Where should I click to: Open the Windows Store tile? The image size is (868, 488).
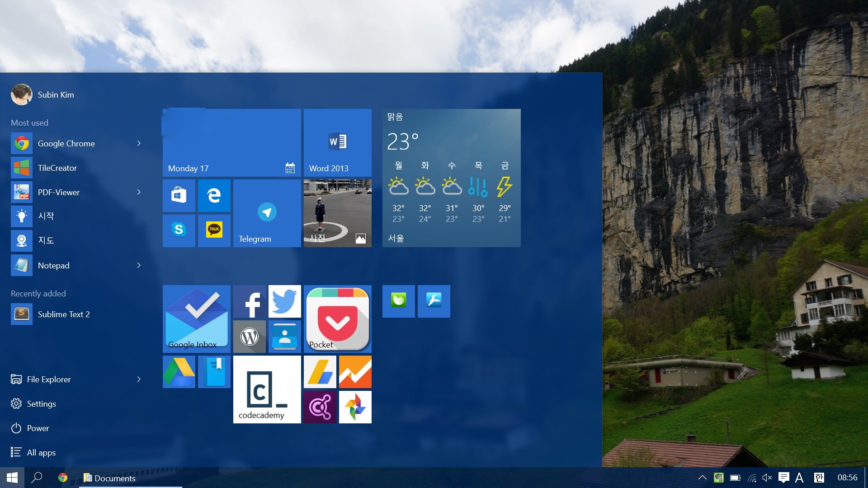(179, 195)
